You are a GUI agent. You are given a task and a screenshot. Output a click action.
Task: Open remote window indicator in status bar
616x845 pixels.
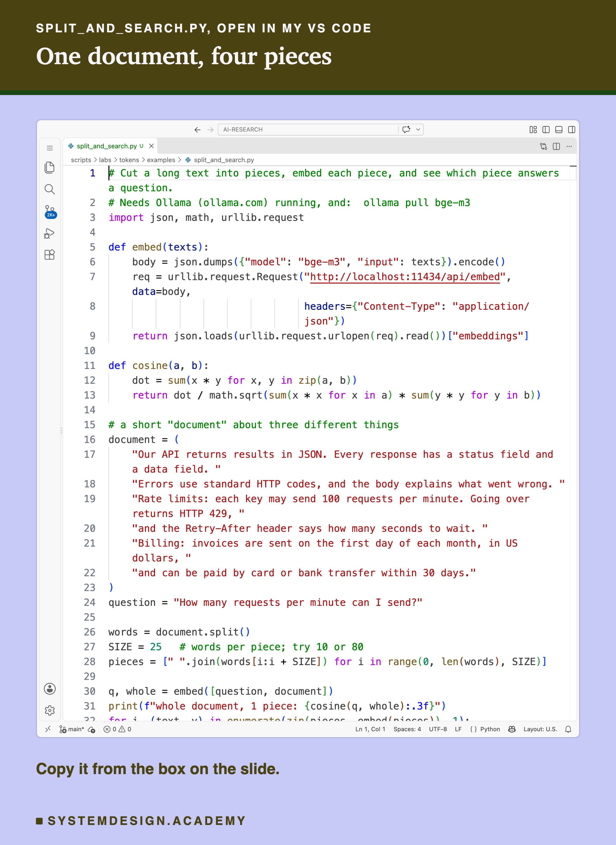(x=48, y=729)
